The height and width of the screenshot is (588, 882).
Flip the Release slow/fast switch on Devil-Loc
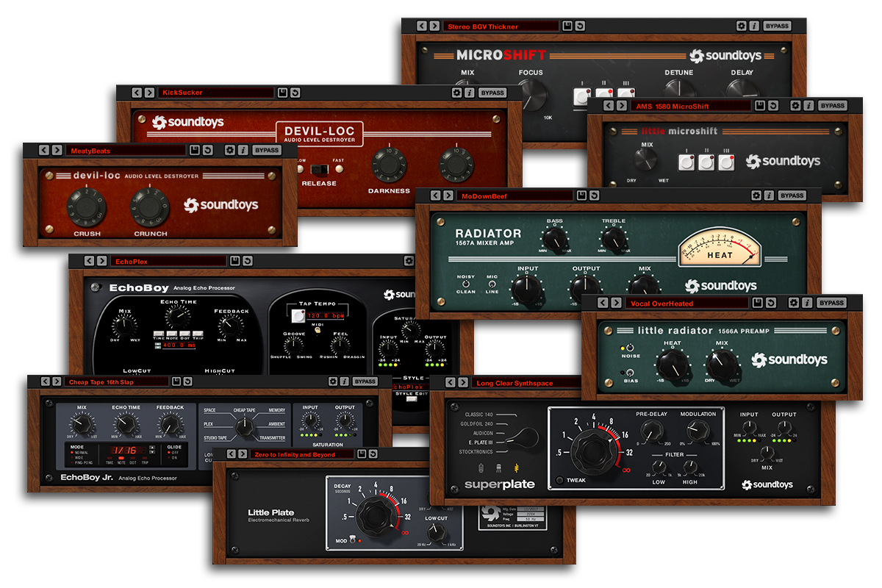tap(319, 170)
